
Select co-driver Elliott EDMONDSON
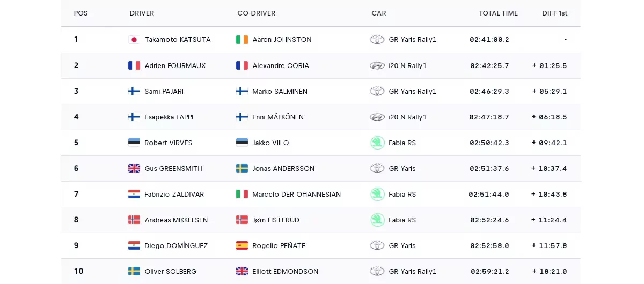point(285,272)
